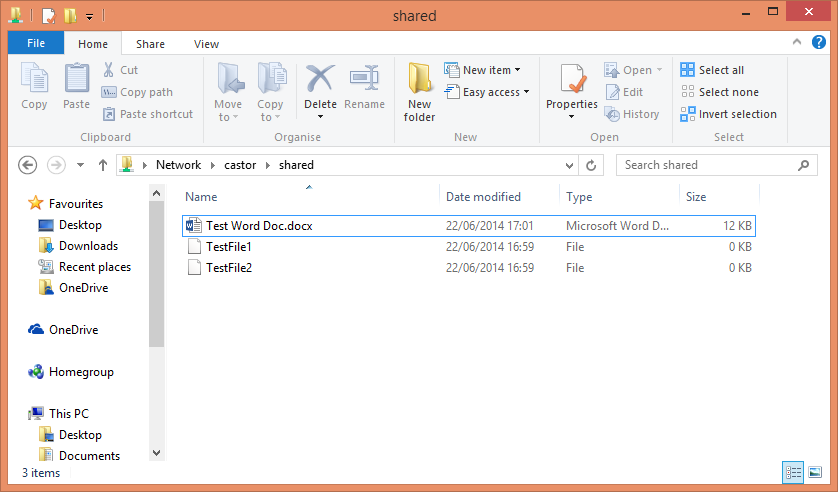Switch to the large icons view layout
The height and width of the screenshot is (492, 838).
[815, 472]
